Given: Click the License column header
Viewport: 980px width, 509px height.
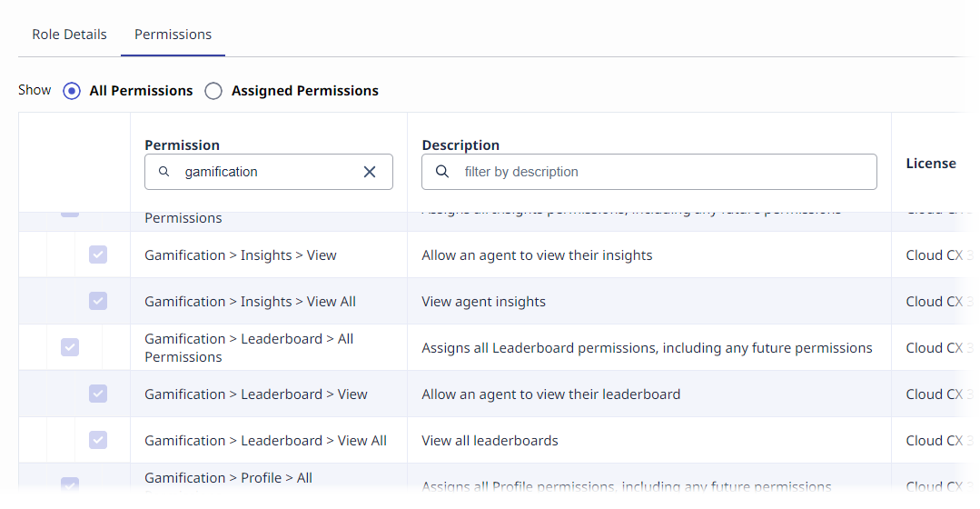Looking at the screenshot, I should (x=930, y=164).
